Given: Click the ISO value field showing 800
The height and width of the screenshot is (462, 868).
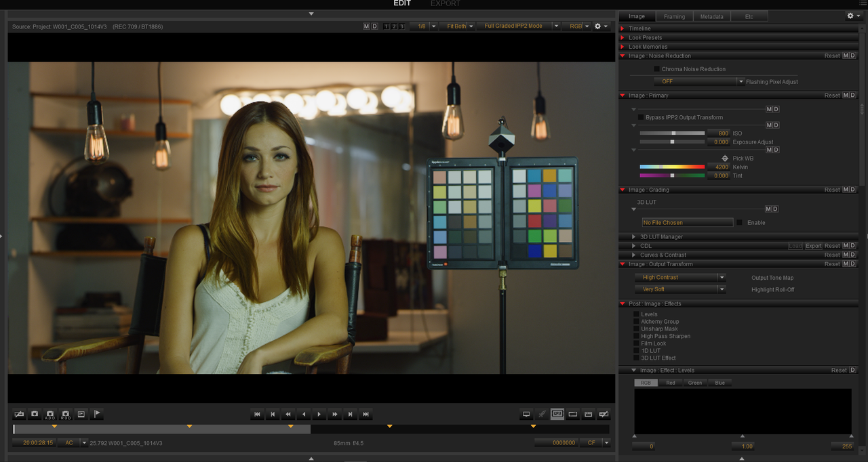Looking at the screenshot, I should pos(719,133).
